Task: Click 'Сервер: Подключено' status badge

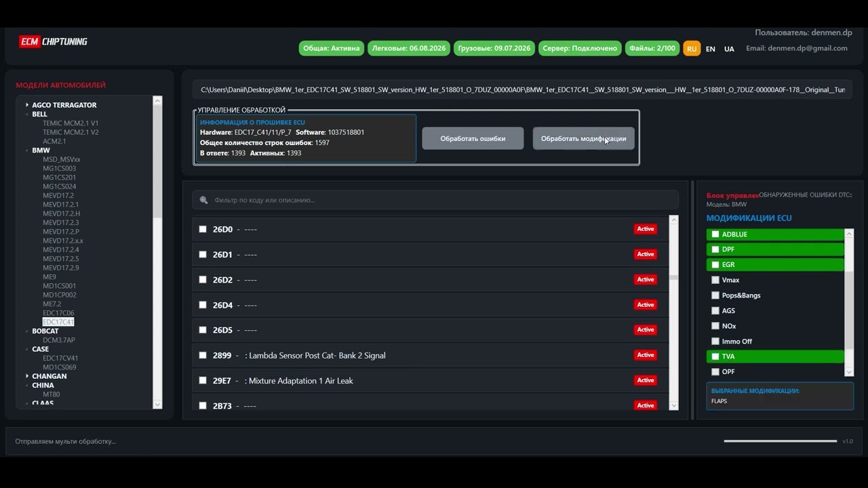Action: tap(580, 49)
